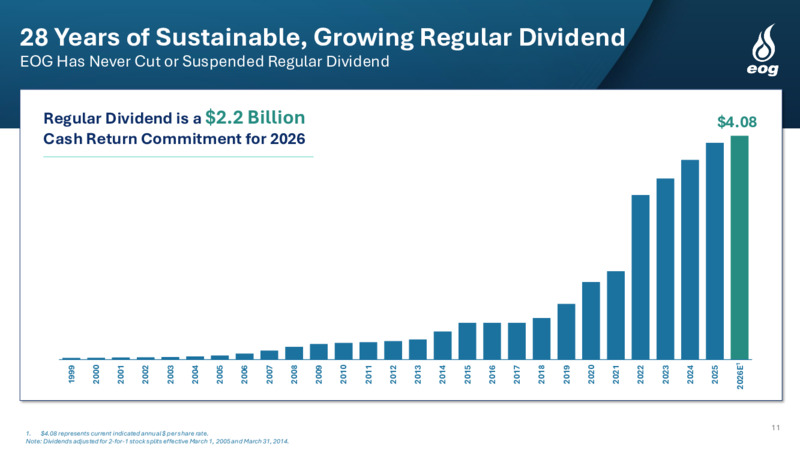Select the "2010" axis label
Viewport: 800px width, 450px height.
point(343,374)
